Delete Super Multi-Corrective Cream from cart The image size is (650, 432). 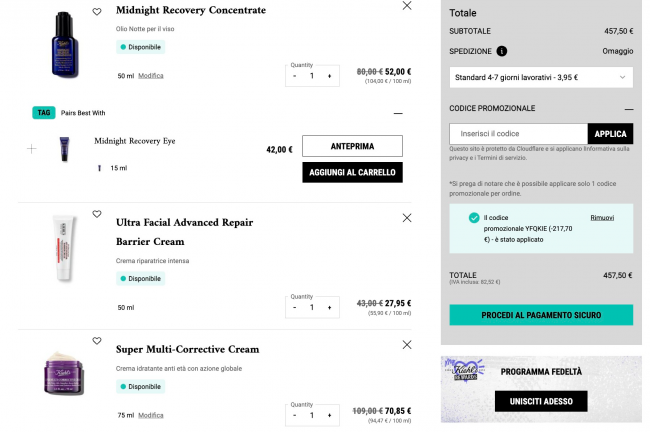point(406,344)
